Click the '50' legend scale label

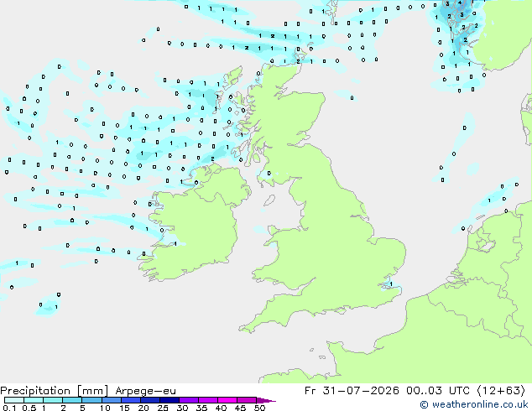point(260,408)
